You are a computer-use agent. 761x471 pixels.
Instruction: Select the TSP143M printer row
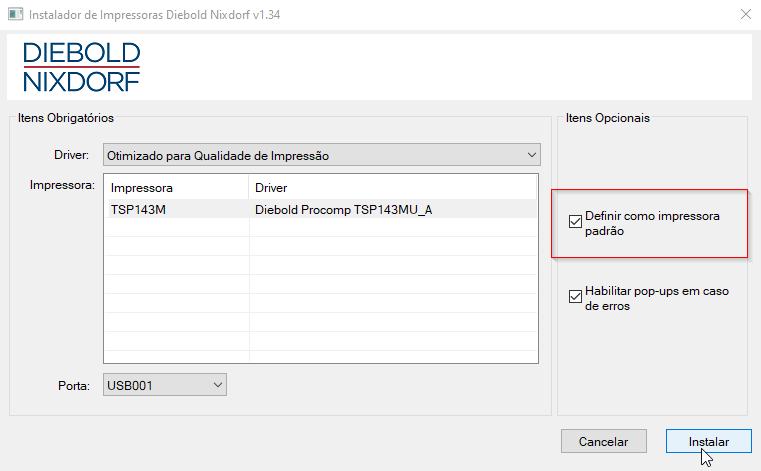pos(321,209)
